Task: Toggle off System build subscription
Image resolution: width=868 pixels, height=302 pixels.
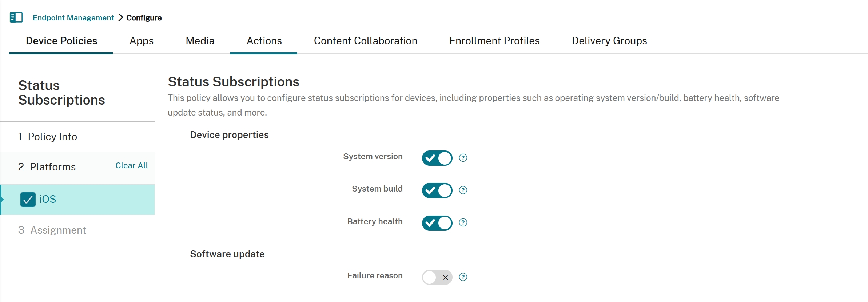Action: [437, 190]
